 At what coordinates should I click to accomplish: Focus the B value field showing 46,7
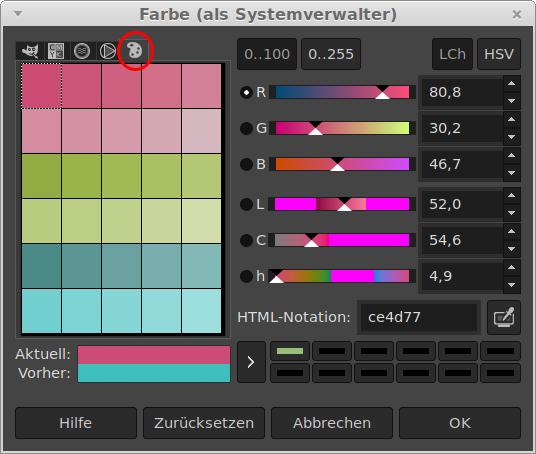462,164
